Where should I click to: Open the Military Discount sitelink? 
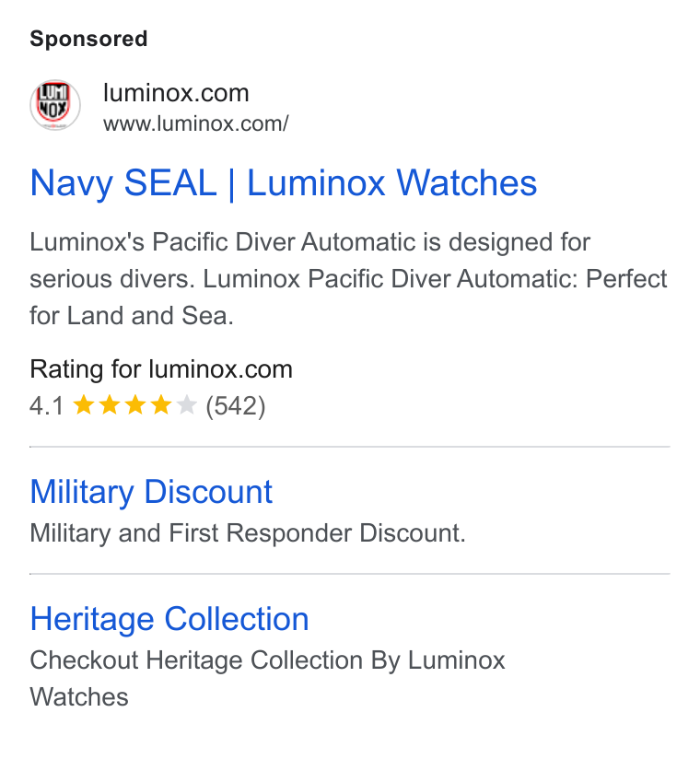(x=152, y=493)
